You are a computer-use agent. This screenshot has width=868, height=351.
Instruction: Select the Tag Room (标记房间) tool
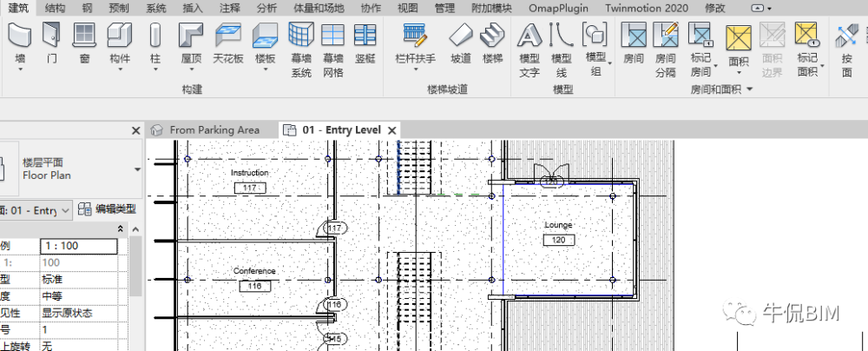pos(700,50)
